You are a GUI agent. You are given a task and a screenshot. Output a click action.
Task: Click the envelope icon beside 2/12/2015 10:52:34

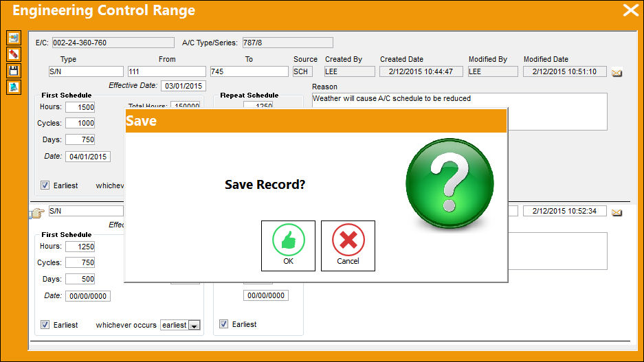pos(617,212)
